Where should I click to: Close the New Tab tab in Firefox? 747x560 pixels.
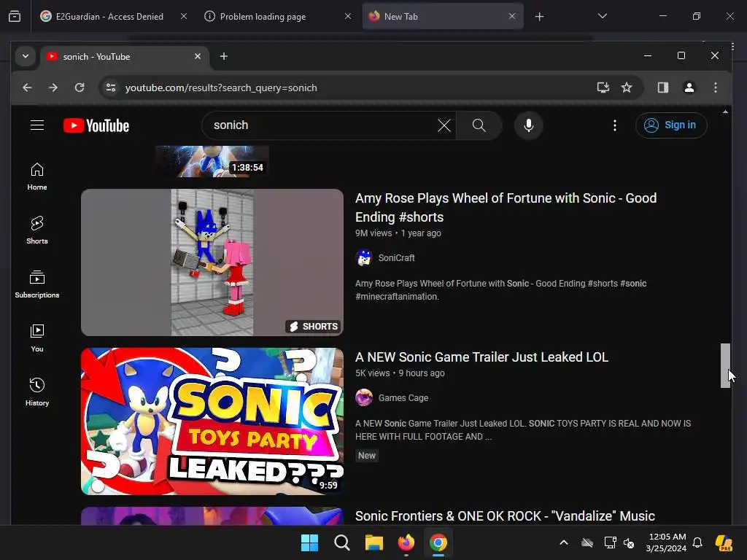(512, 16)
